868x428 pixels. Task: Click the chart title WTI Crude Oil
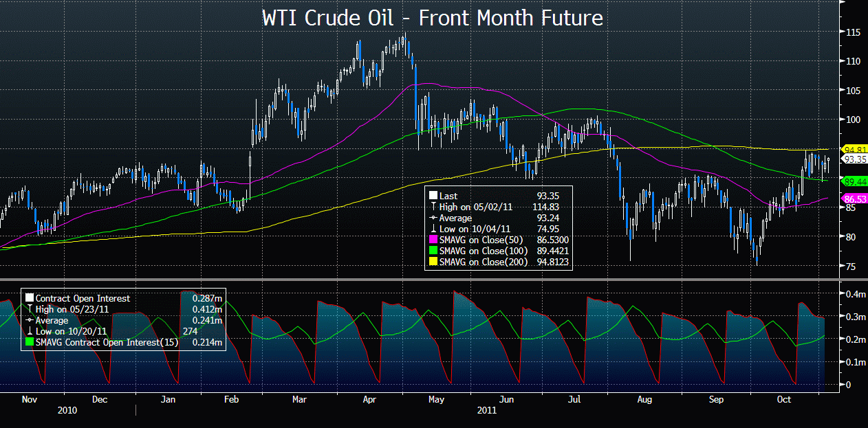click(433, 19)
